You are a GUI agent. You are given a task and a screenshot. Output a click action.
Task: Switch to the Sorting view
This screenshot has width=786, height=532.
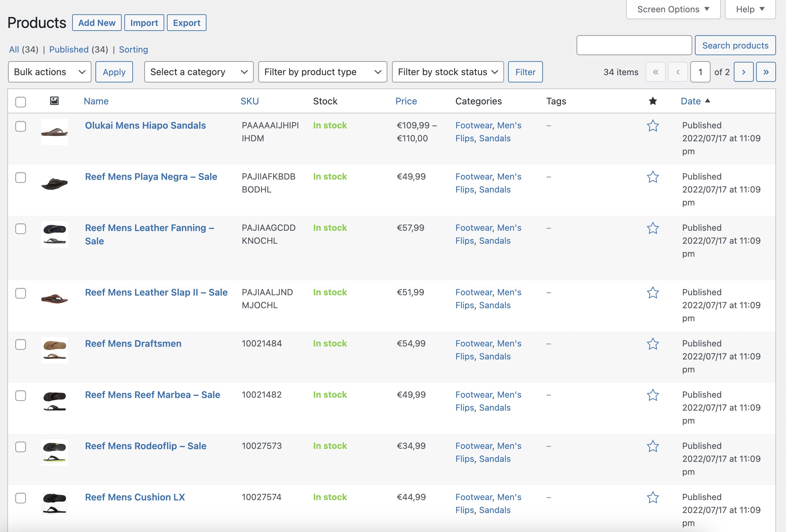133,50
